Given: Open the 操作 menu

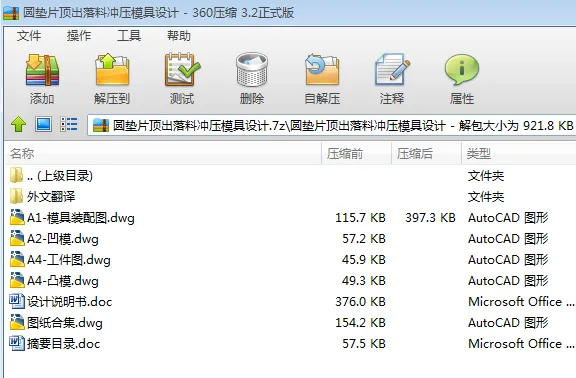Looking at the screenshot, I should coord(79,36).
